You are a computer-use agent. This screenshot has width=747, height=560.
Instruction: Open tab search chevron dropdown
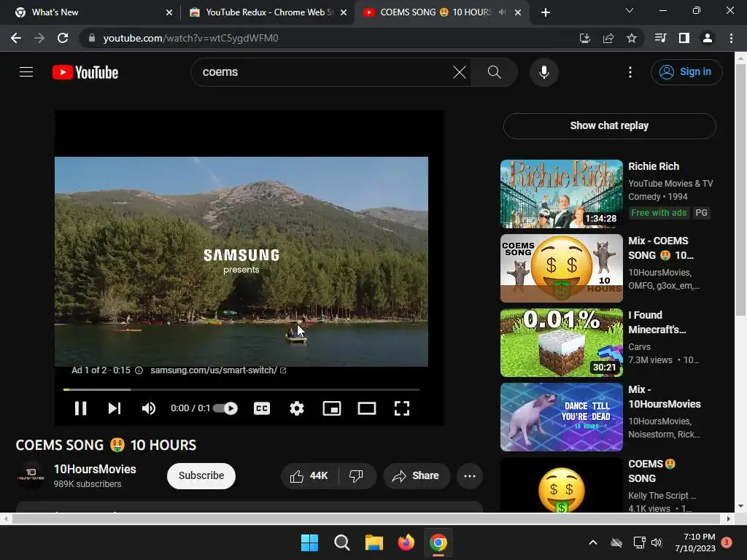(630, 10)
